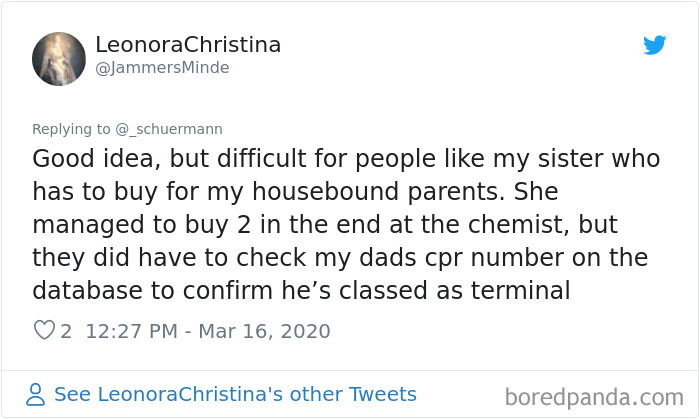Click the blue Twitter bird logo
The image size is (700, 419).
click(x=654, y=45)
